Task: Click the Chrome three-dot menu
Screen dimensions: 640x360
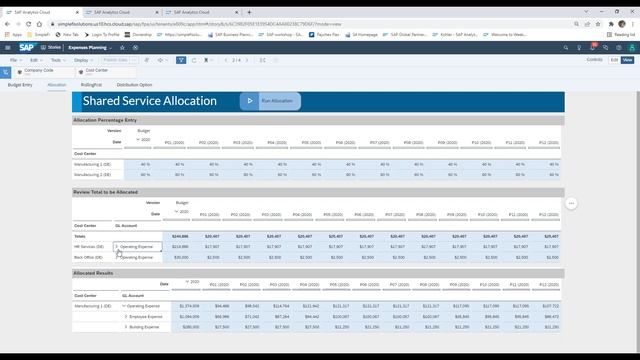Action: [633, 24]
